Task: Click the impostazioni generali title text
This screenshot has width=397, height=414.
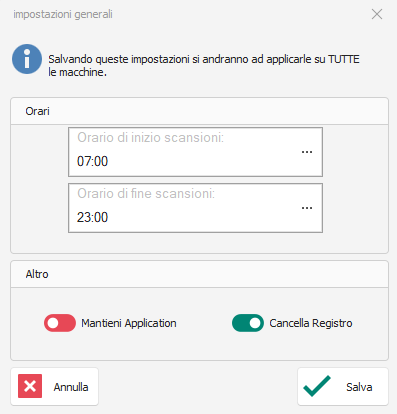Action: 63,14
